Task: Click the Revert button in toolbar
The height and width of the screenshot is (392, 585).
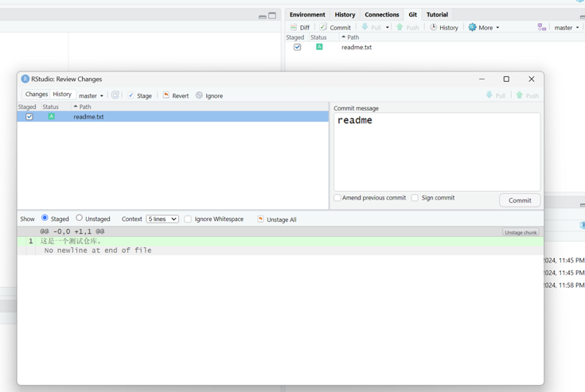Action: (x=176, y=95)
